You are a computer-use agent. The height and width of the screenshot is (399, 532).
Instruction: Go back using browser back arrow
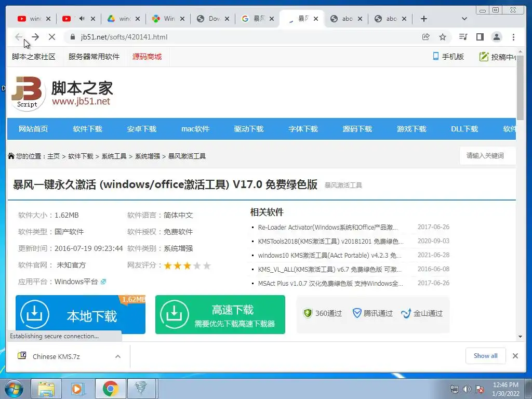point(19,37)
